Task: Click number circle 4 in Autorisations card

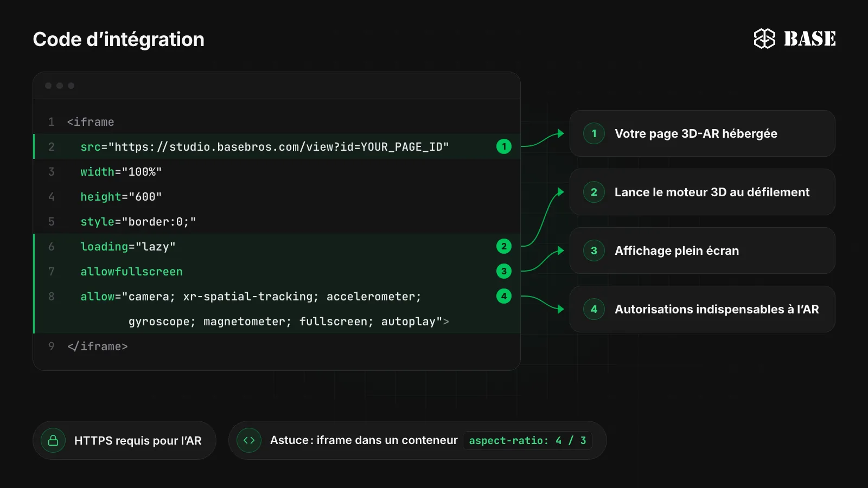Action: [x=594, y=309]
